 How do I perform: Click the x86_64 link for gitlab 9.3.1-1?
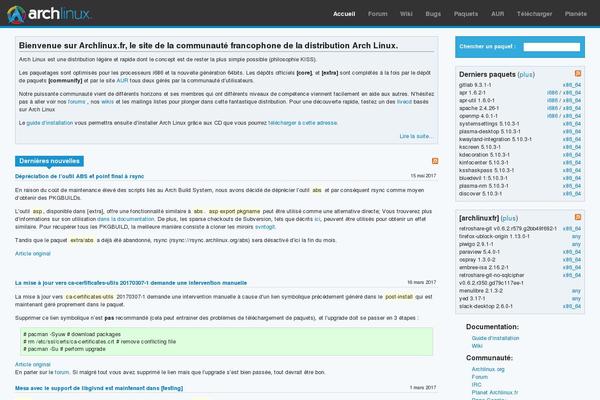point(572,85)
